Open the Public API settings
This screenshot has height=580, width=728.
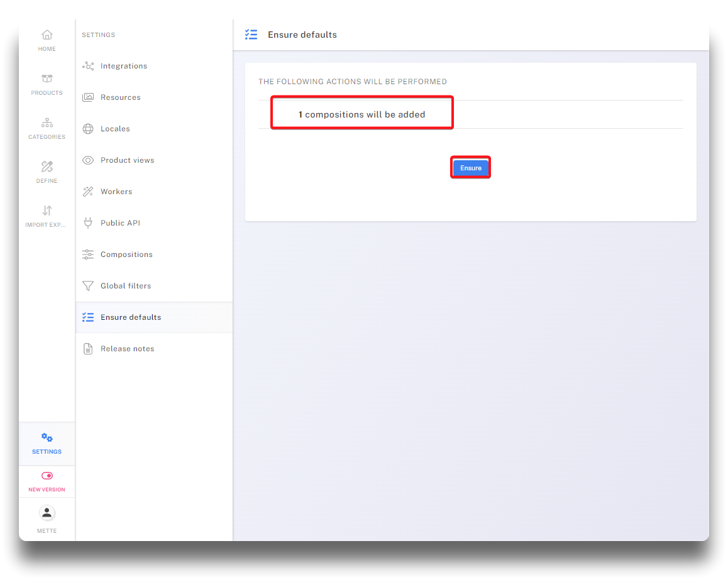click(120, 223)
